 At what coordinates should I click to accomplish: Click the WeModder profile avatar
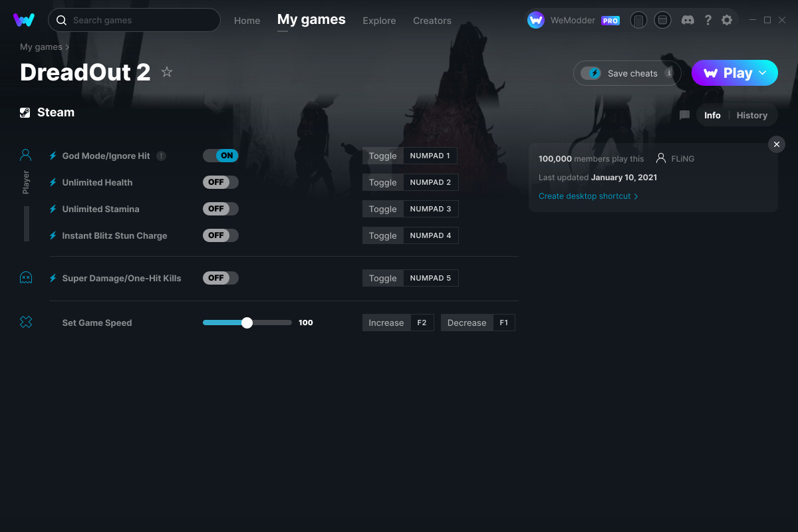pyautogui.click(x=536, y=20)
